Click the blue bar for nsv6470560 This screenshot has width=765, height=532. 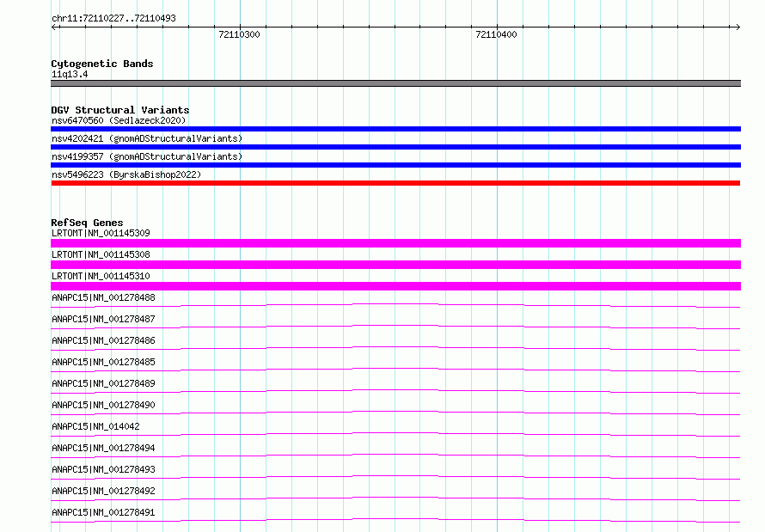[x=395, y=129]
